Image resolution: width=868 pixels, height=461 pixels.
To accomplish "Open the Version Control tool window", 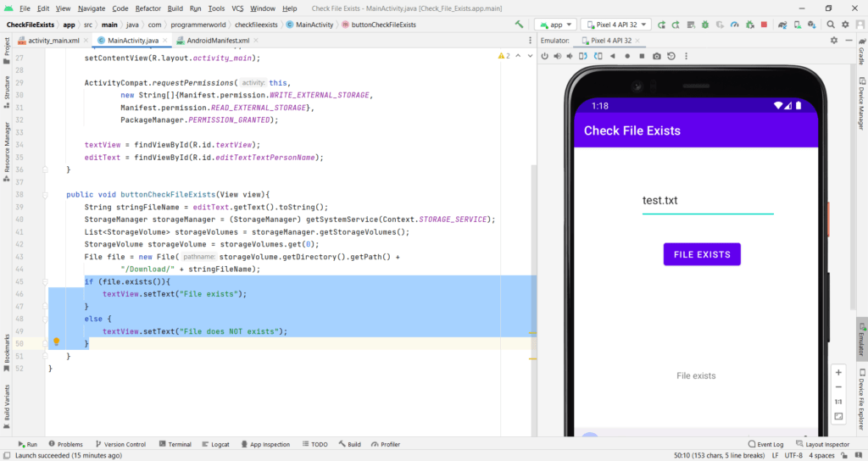I will [x=120, y=444].
